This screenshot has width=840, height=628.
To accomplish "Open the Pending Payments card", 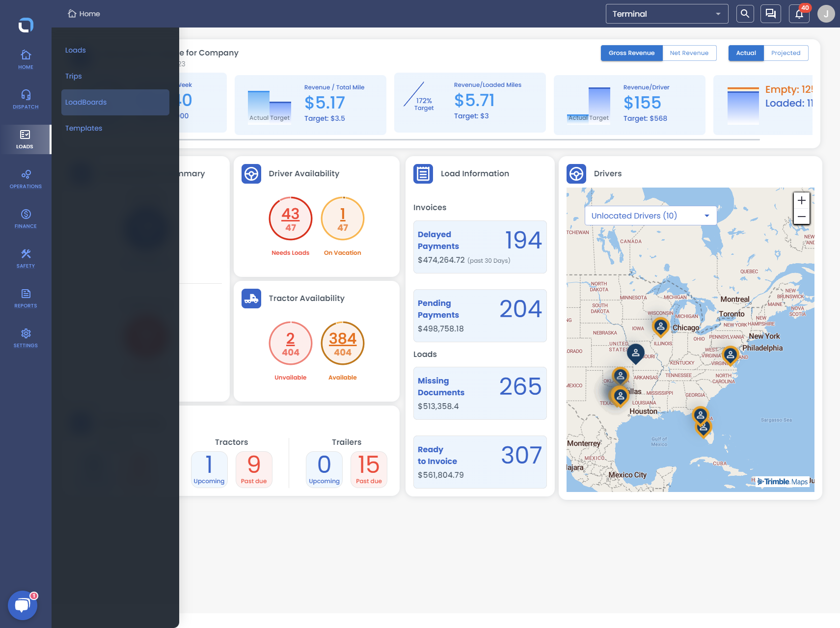I will click(x=480, y=316).
